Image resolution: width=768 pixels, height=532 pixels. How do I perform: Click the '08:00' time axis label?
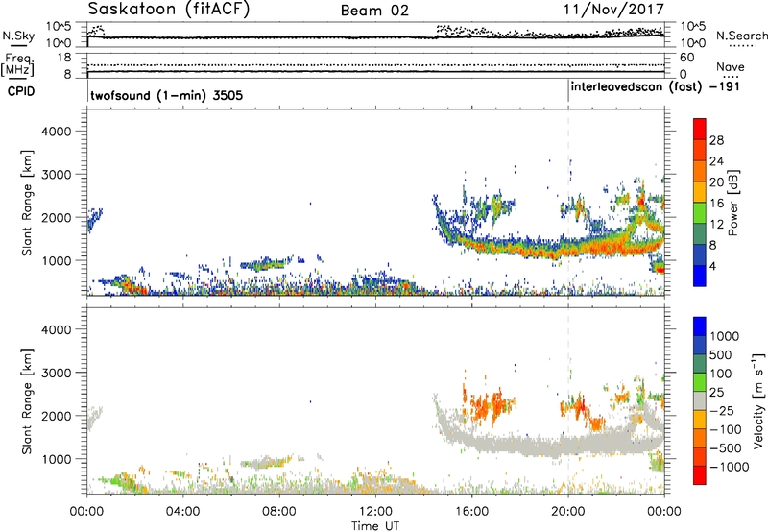coord(278,512)
